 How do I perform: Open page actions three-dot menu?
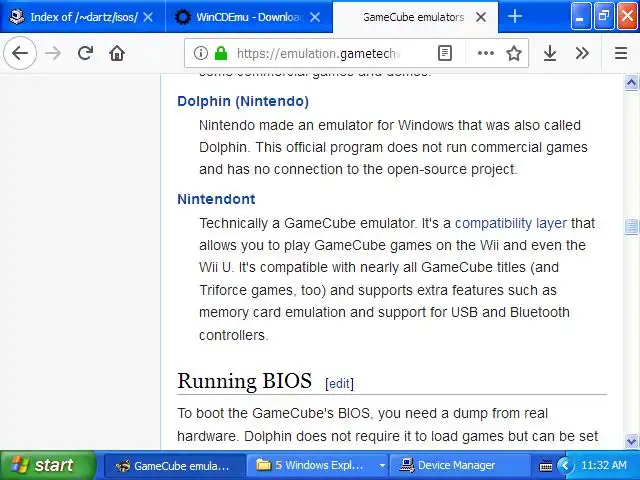pos(485,53)
